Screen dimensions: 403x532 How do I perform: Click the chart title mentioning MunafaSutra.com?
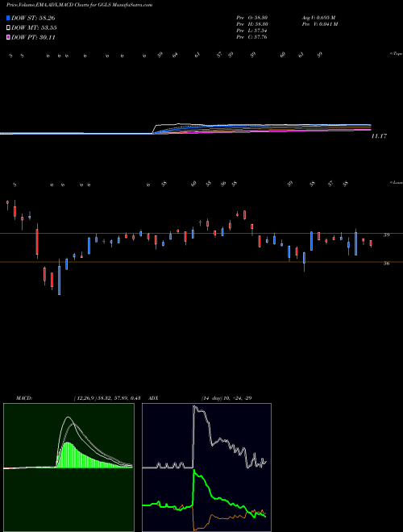79,5
